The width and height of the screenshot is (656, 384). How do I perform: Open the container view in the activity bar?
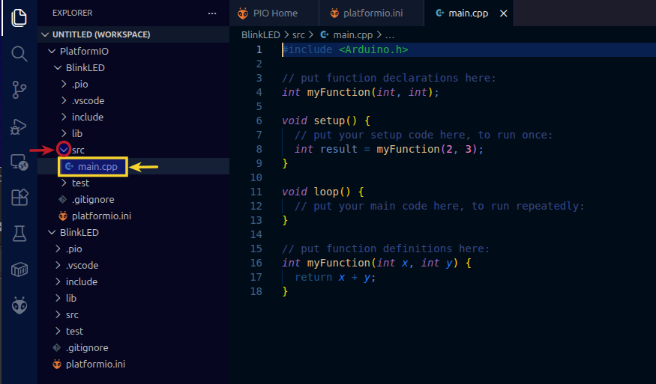[19, 269]
